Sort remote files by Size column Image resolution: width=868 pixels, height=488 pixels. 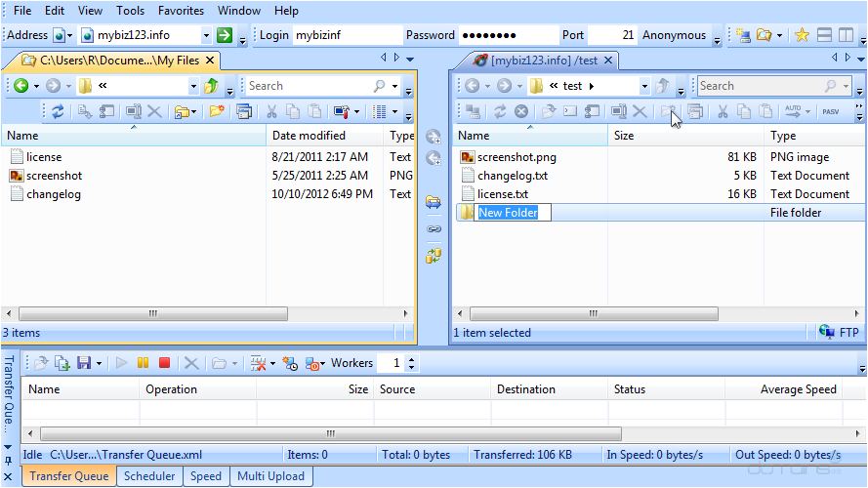coord(685,136)
